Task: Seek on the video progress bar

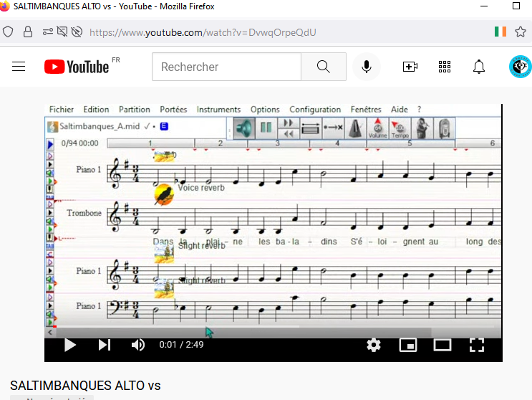Action: (273, 327)
